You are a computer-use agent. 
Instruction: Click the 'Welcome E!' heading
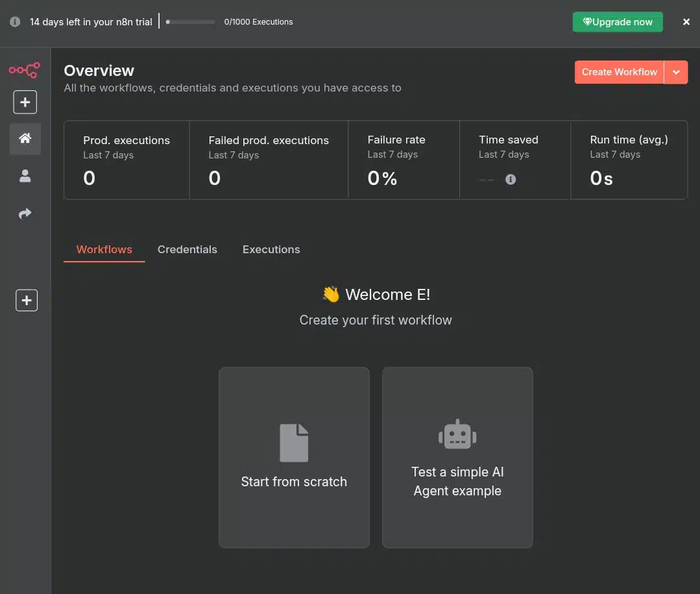387,294
